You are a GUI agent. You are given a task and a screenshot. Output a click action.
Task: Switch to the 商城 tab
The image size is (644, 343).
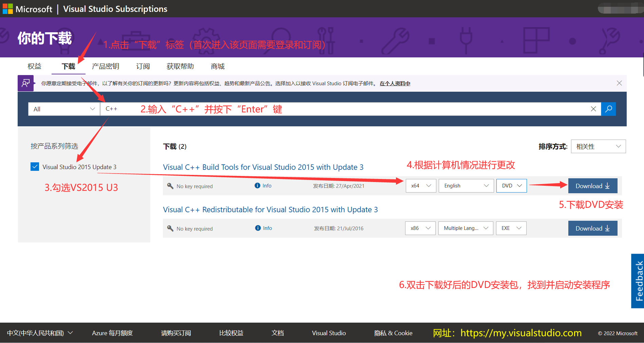(217, 66)
